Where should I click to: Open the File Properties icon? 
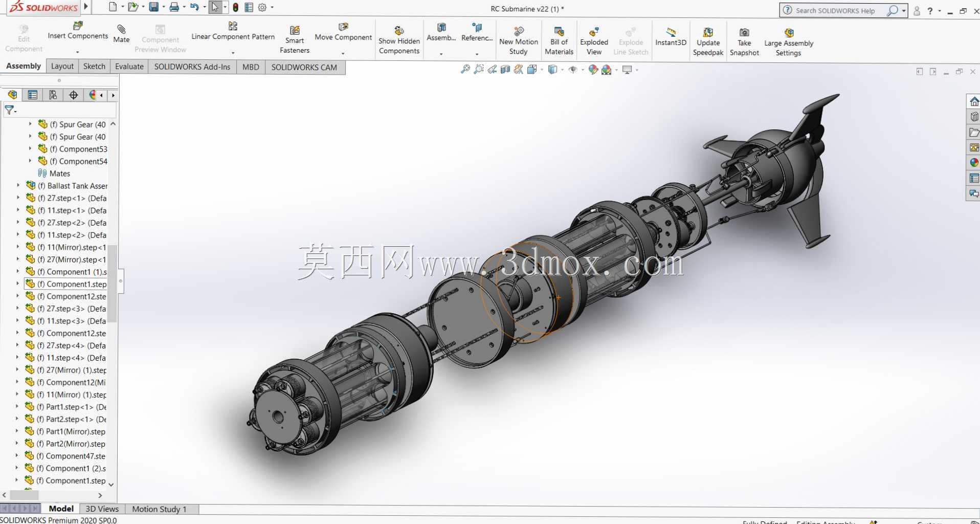click(249, 7)
